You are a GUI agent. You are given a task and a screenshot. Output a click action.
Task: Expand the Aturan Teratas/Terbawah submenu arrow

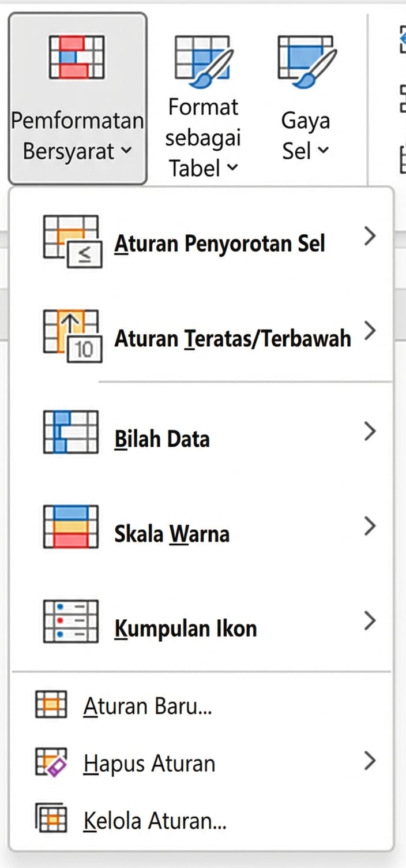370,331
